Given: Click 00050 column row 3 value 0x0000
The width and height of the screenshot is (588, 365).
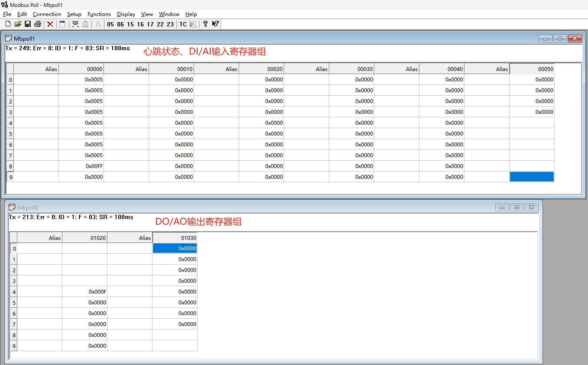Looking at the screenshot, I should [532, 112].
